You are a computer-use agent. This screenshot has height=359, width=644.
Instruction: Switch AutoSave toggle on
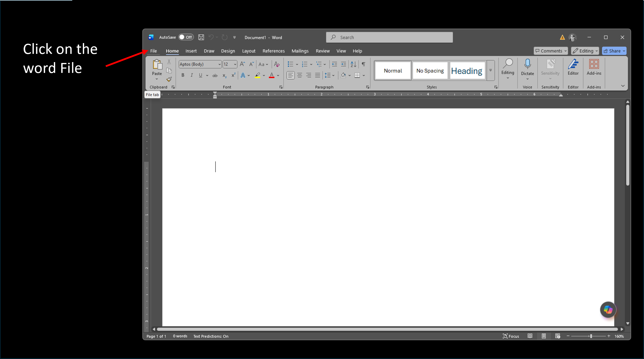(x=186, y=37)
